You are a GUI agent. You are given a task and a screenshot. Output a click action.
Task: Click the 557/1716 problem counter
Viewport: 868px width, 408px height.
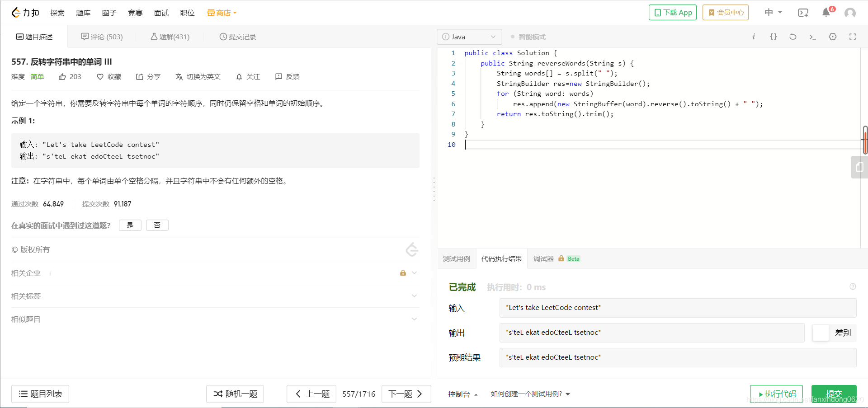(359, 394)
